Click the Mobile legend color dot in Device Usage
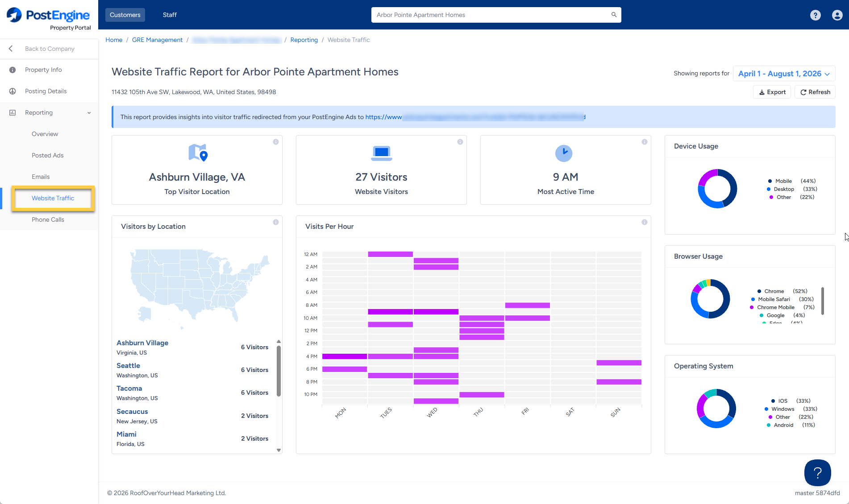849x504 pixels. pyautogui.click(x=770, y=181)
